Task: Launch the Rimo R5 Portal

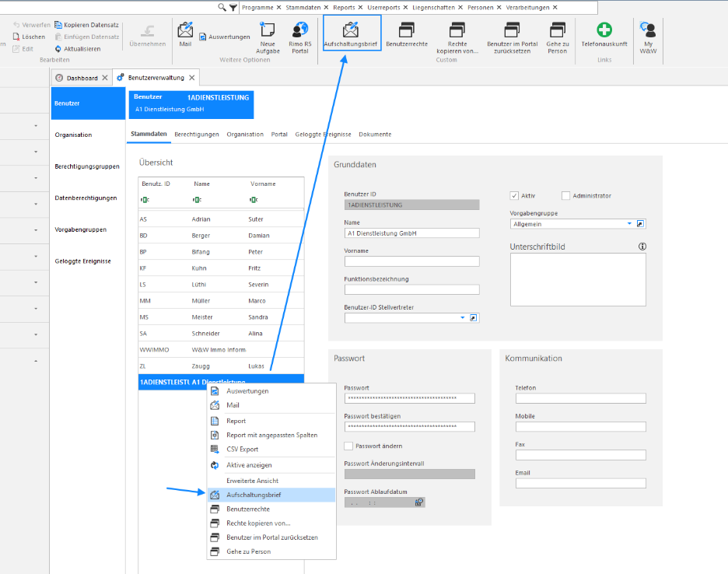Action: click(x=300, y=37)
